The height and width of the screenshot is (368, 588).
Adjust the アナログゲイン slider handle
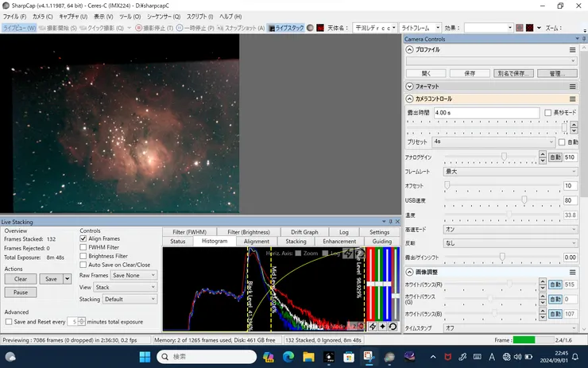(x=504, y=157)
